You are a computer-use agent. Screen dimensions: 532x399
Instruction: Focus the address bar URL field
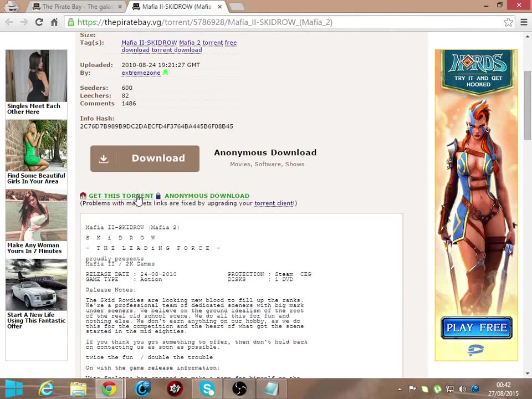(288, 22)
